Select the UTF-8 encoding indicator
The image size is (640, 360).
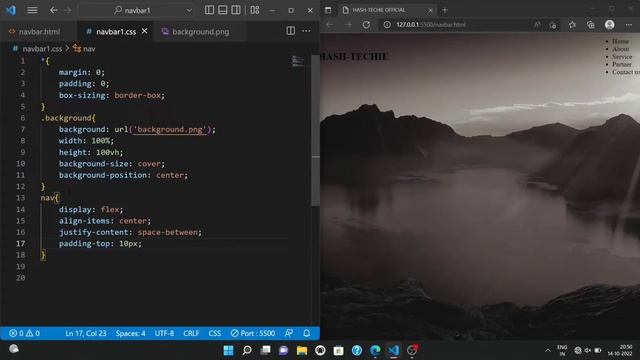(x=164, y=333)
